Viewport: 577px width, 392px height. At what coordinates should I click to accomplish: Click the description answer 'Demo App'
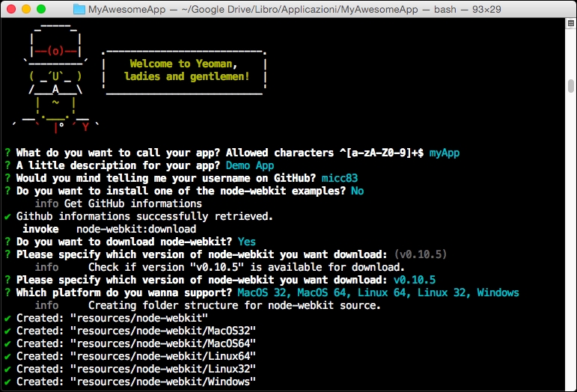tap(250, 166)
